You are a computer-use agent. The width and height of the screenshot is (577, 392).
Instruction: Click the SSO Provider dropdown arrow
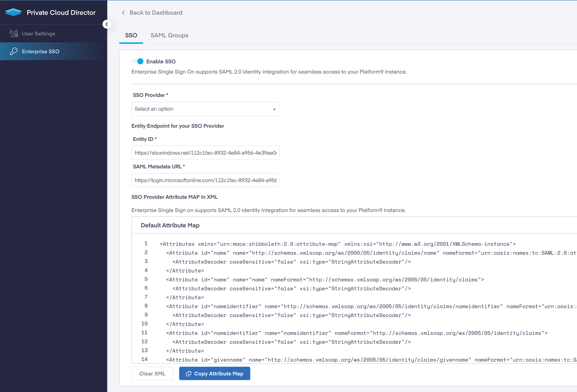[x=274, y=109]
